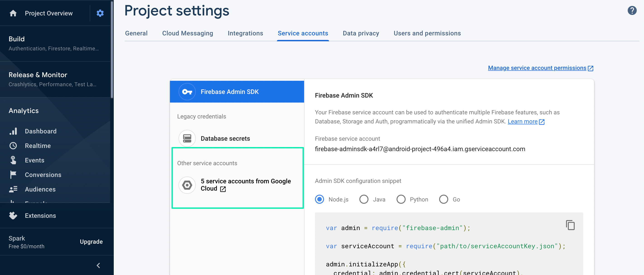Click the firebase-adminsdk service account email
This screenshot has height=275, width=644.
[x=420, y=149]
